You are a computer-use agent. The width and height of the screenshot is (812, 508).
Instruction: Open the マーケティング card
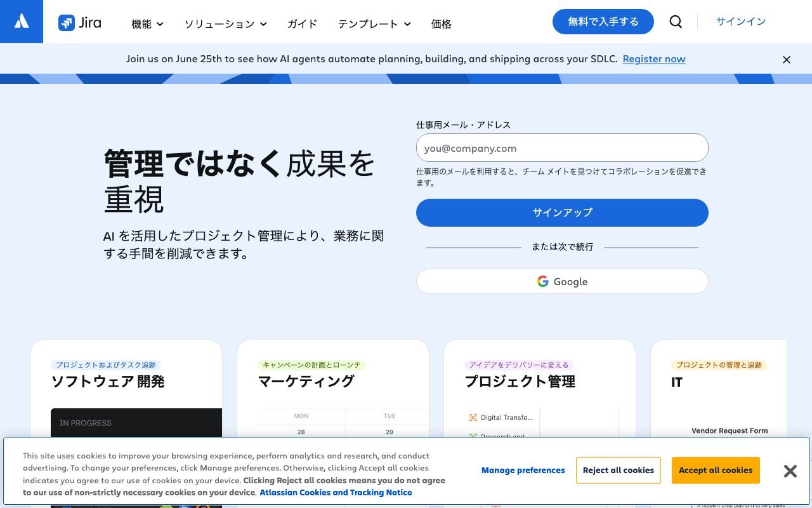(333, 424)
